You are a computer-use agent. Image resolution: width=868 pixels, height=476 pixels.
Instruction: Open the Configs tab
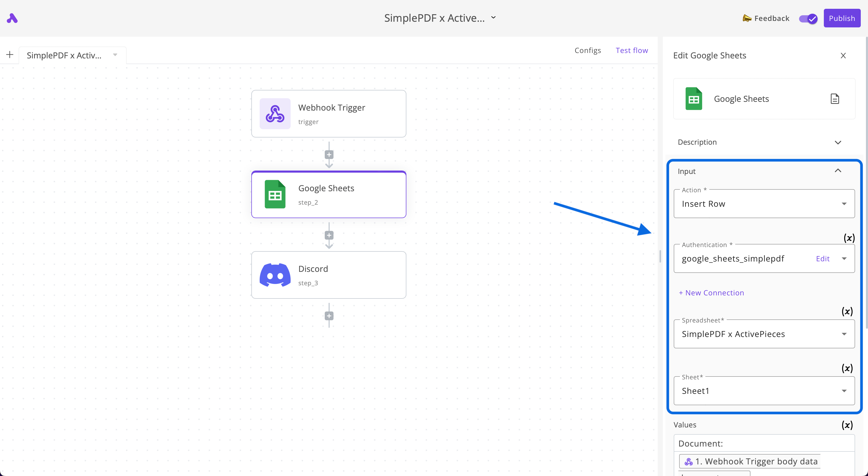click(x=588, y=51)
